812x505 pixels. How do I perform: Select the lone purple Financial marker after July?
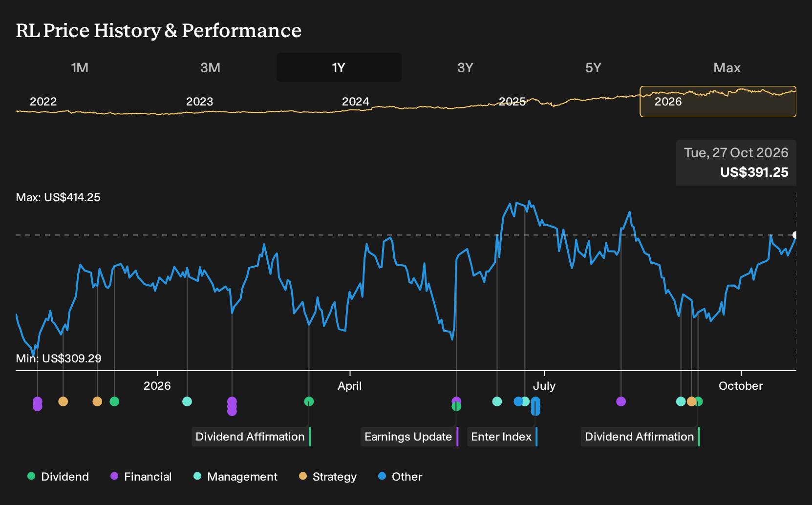coord(621,401)
